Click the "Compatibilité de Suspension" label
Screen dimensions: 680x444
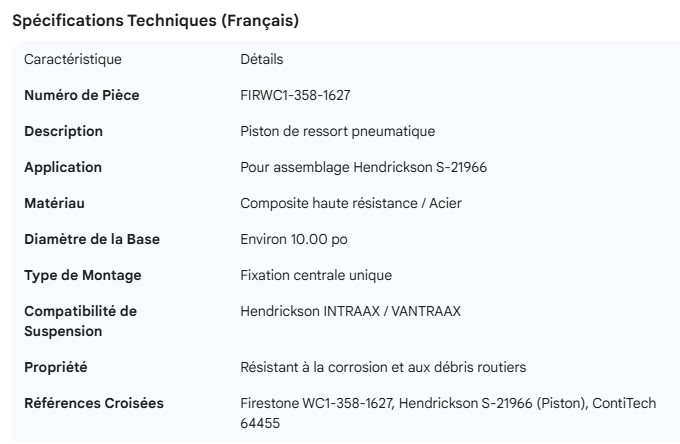tap(81, 321)
